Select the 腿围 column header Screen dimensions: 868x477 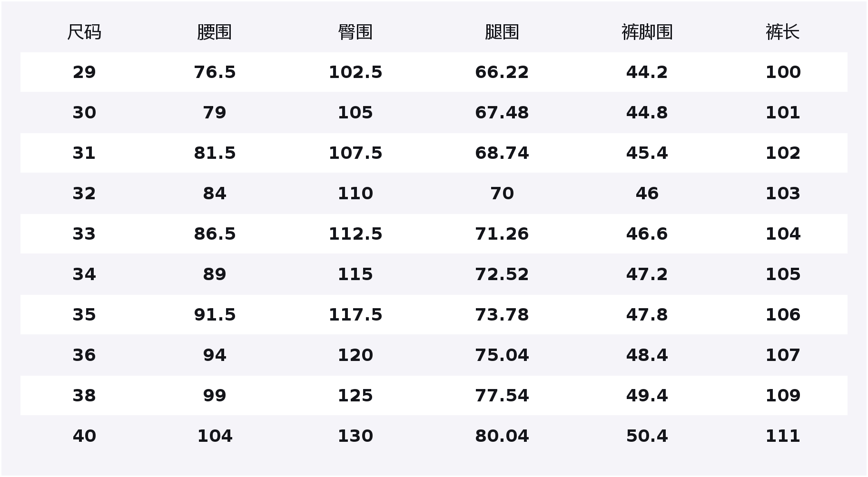click(x=502, y=32)
